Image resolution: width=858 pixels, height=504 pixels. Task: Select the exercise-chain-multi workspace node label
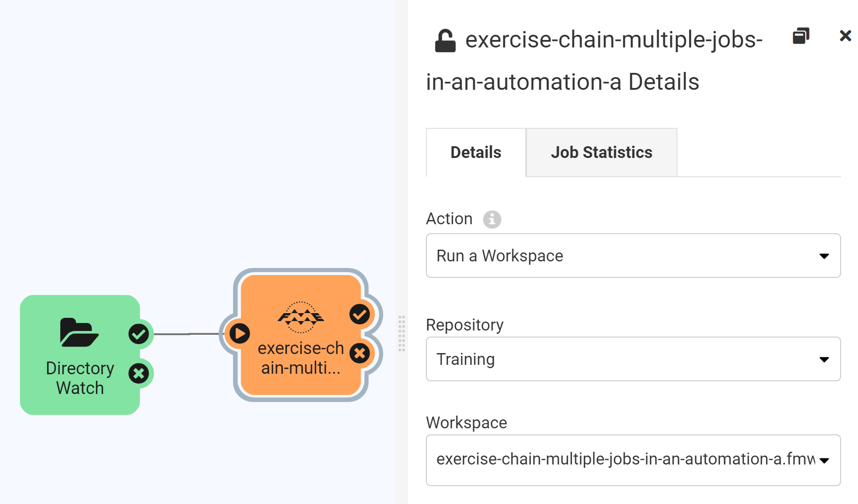point(301,358)
